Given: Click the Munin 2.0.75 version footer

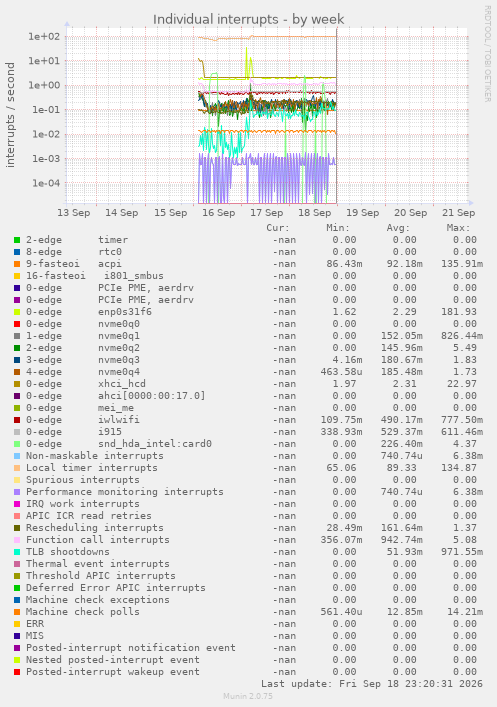Looking at the screenshot, I should (248, 696).
